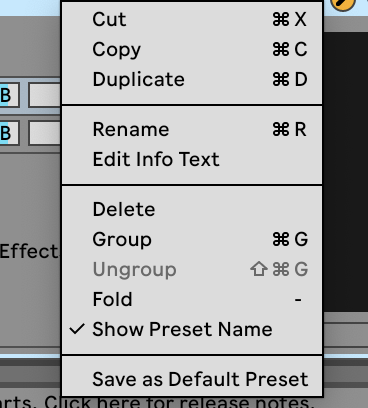Choose Copy in the context menu
The image size is (368, 408).
tap(192, 49)
